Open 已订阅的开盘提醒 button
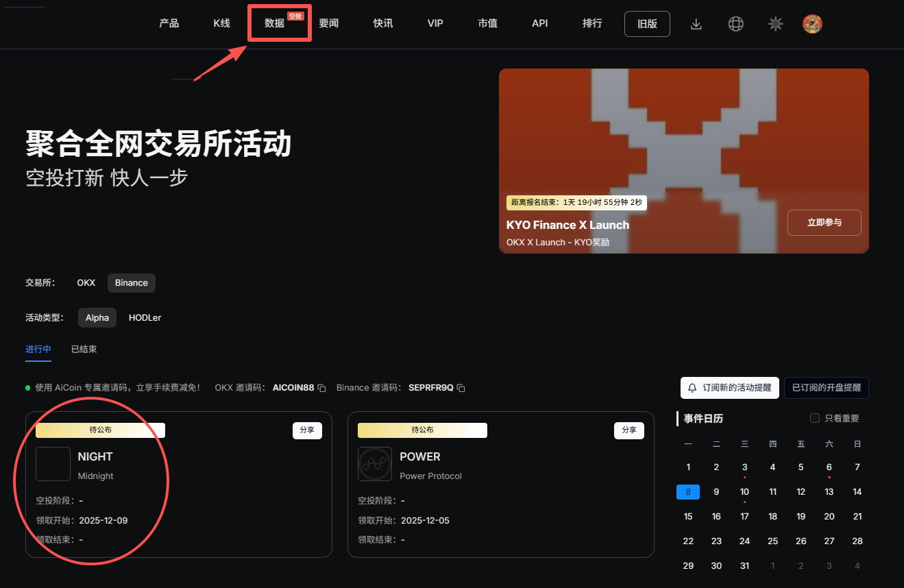The height and width of the screenshot is (588, 904). [x=827, y=388]
